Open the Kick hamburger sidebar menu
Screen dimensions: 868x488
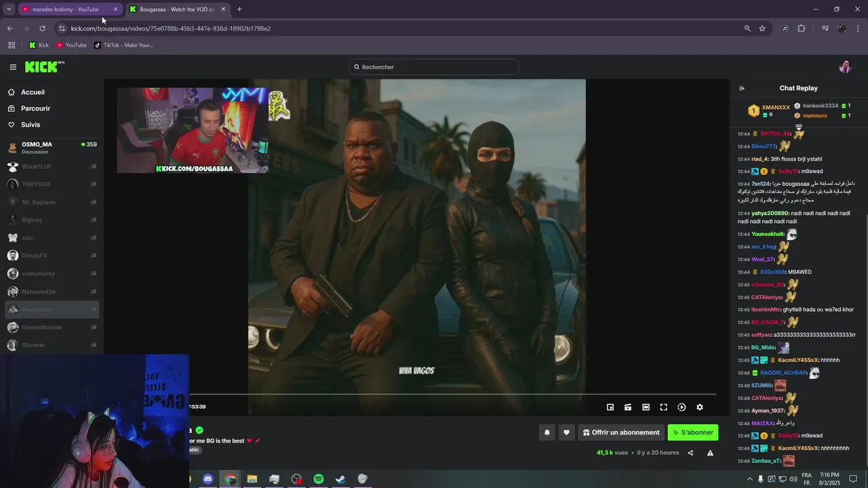13,67
